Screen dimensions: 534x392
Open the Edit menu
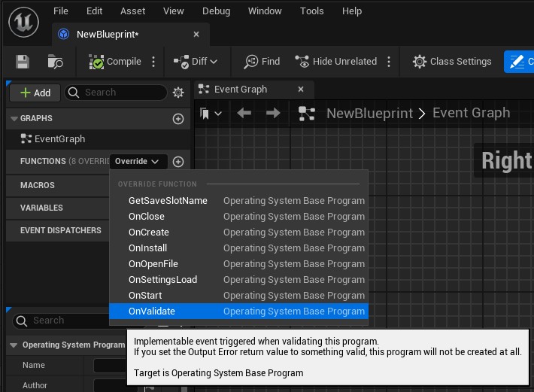(94, 11)
